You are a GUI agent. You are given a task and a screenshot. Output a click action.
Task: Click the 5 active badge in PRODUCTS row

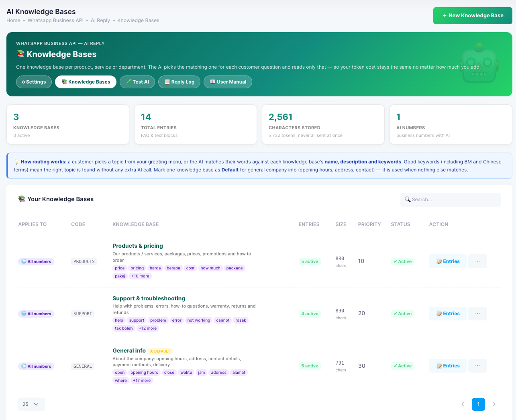coord(310,261)
